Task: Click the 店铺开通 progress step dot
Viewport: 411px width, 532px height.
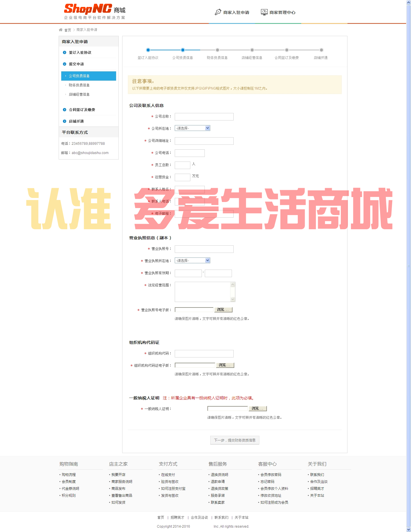Action: [321, 50]
